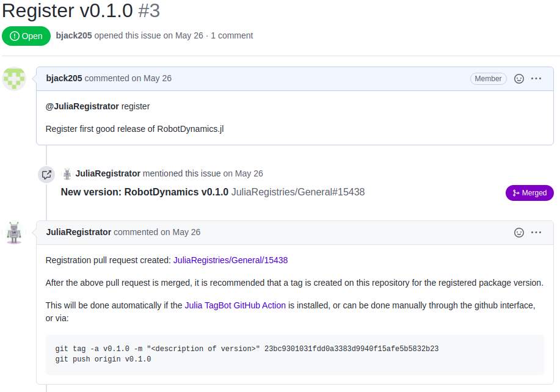560x392 pixels.
Task: Click the small robot avatar in mention event
Action: click(x=67, y=174)
